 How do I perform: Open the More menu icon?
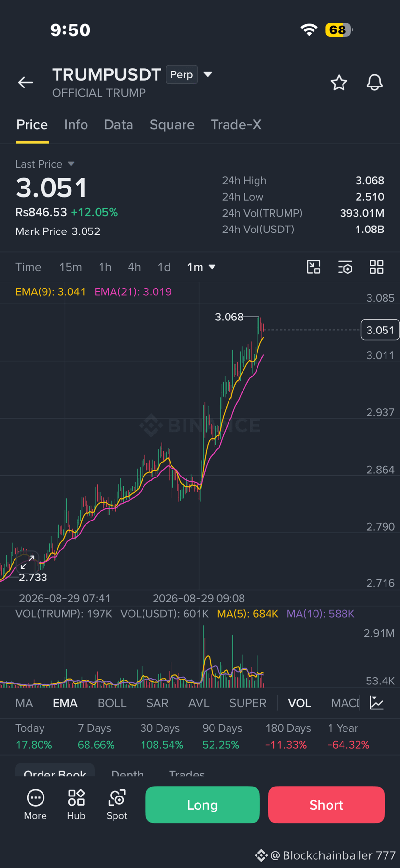(35, 805)
